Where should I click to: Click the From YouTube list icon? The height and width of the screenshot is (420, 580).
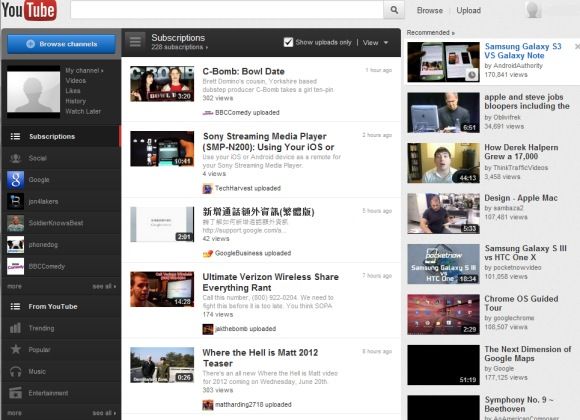15,306
